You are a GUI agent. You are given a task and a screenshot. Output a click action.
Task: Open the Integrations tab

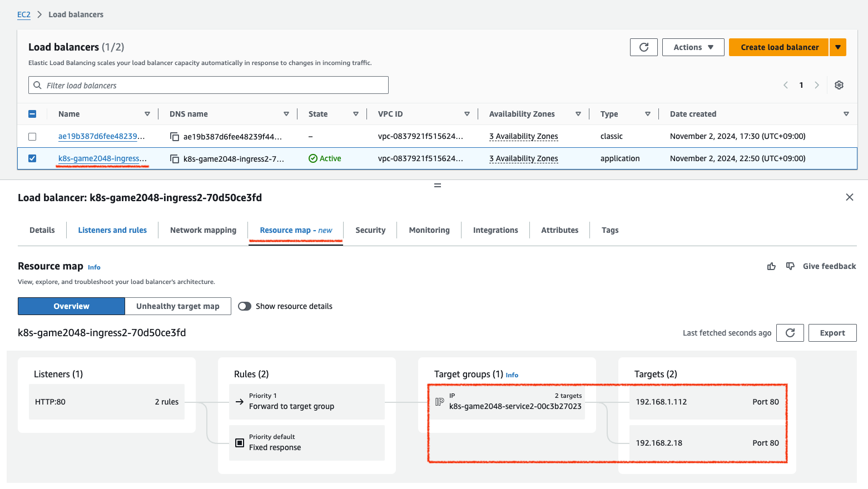(x=495, y=230)
